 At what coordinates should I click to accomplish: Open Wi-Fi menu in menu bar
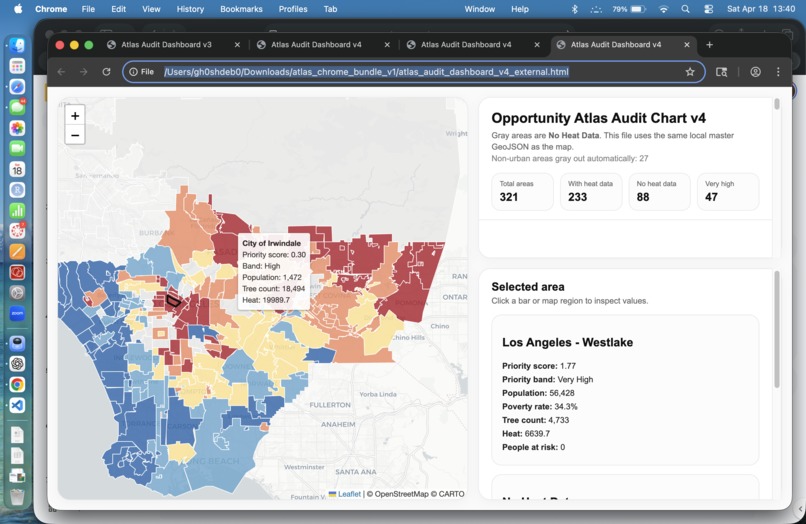pyautogui.click(x=664, y=9)
